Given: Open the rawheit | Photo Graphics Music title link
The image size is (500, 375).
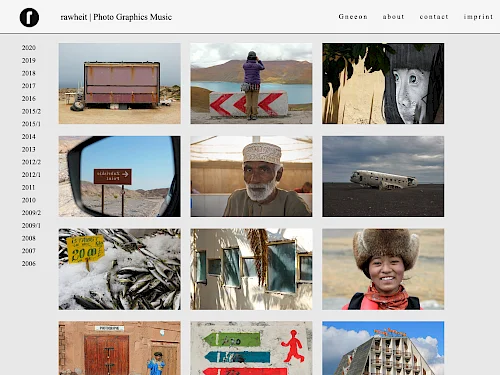Looking at the screenshot, I should (116, 17).
